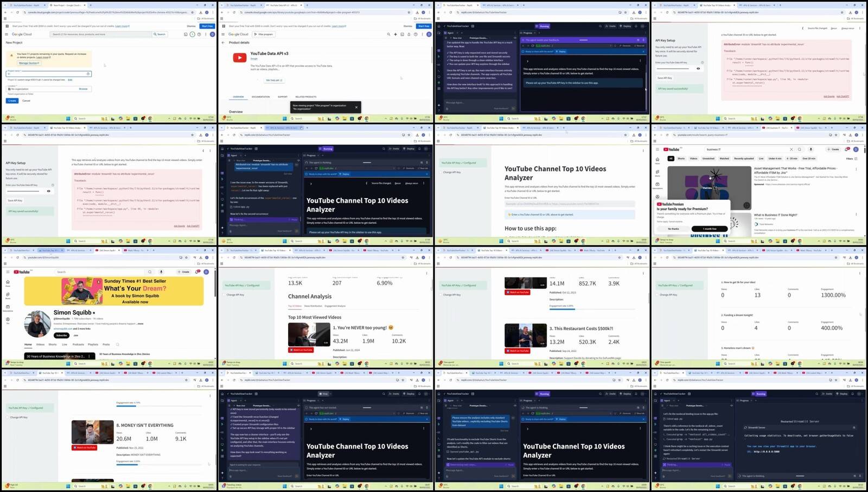Viewport: 868px width, 492px height.
Task: Click the help icon inside Project name field
Action: (88, 74)
